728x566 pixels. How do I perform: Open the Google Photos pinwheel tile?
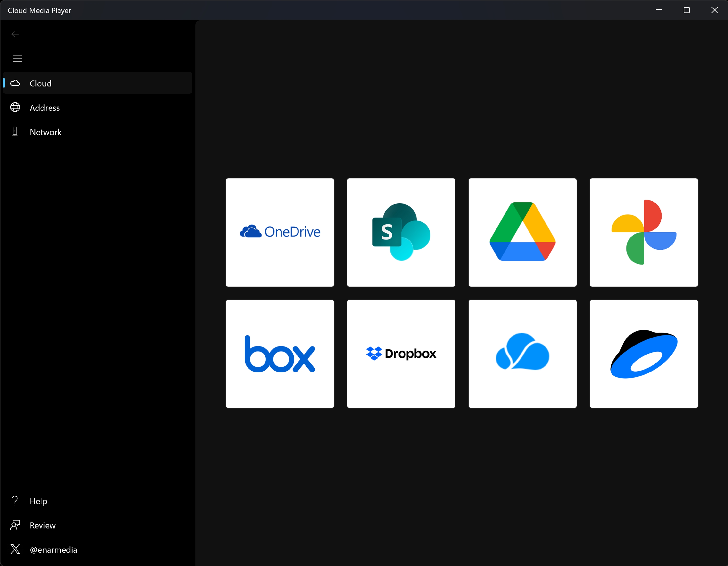[x=644, y=232]
